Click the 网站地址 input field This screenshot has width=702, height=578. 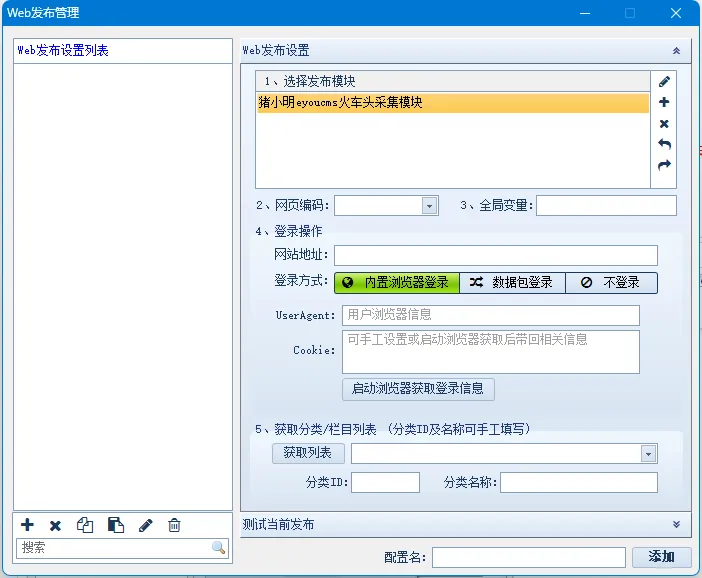(x=495, y=255)
